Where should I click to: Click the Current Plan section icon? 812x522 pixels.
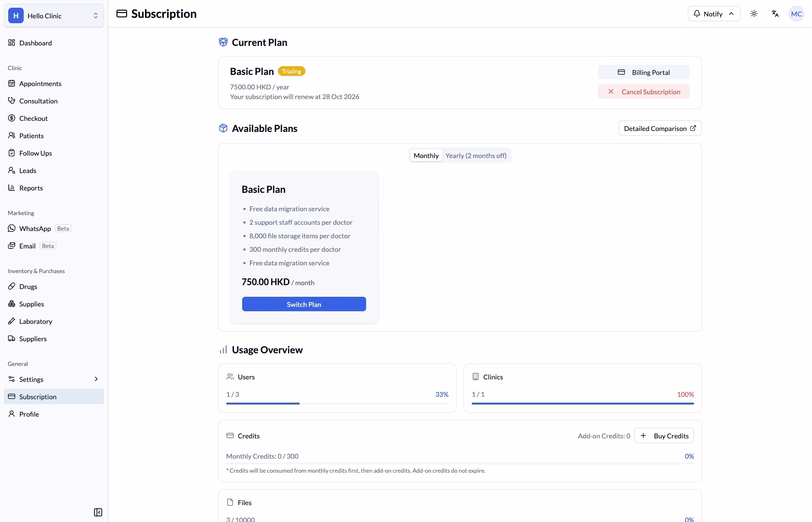(223, 43)
